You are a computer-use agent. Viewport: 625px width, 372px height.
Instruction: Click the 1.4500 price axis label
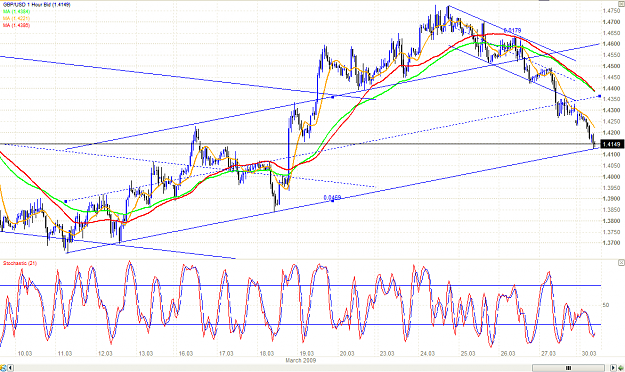pyautogui.click(x=612, y=66)
